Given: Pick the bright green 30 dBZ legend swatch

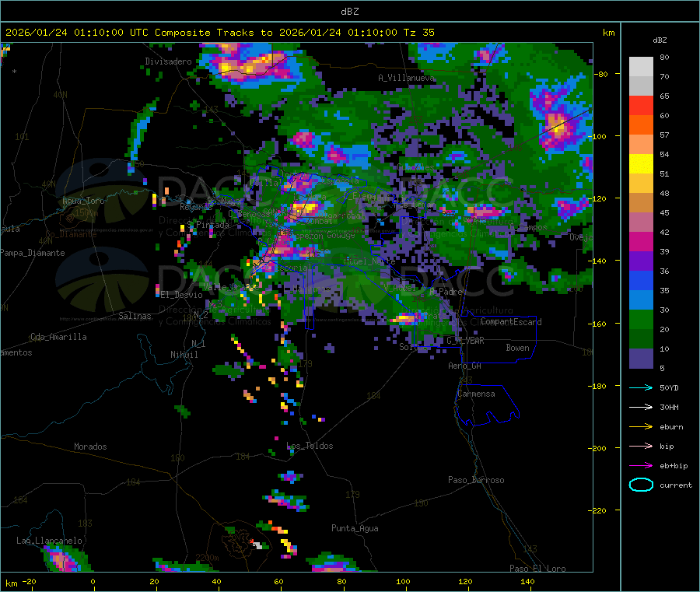Looking at the screenshot, I should (641, 319).
